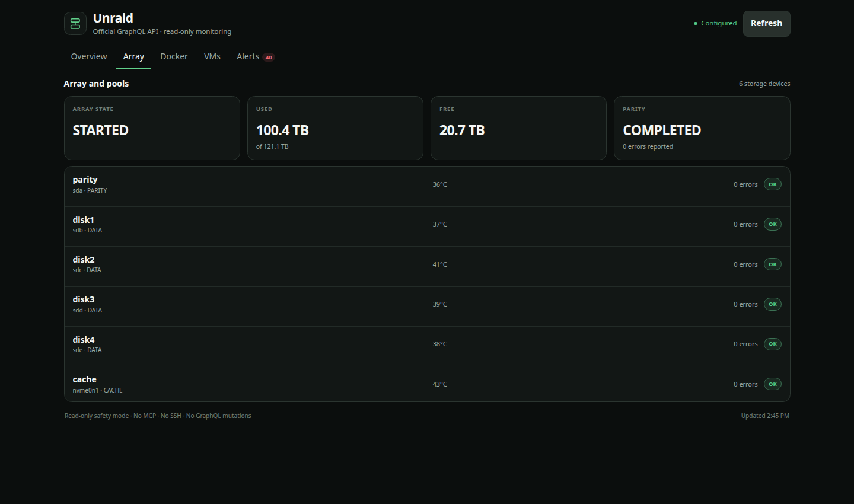
Task: Click the 'sdd · DATA' label
Action: click(87, 311)
